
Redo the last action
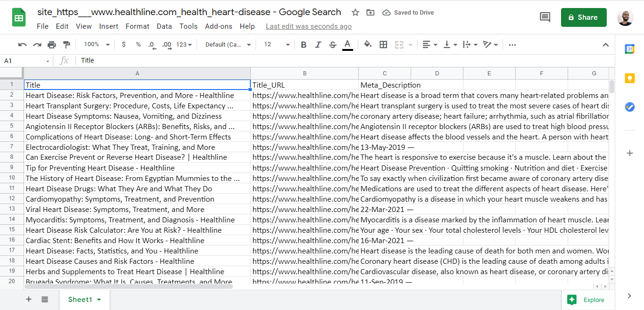point(37,45)
